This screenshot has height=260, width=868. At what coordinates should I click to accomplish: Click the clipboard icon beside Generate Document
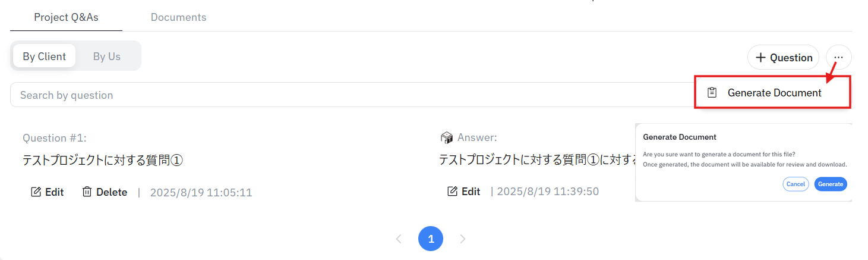click(x=712, y=93)
